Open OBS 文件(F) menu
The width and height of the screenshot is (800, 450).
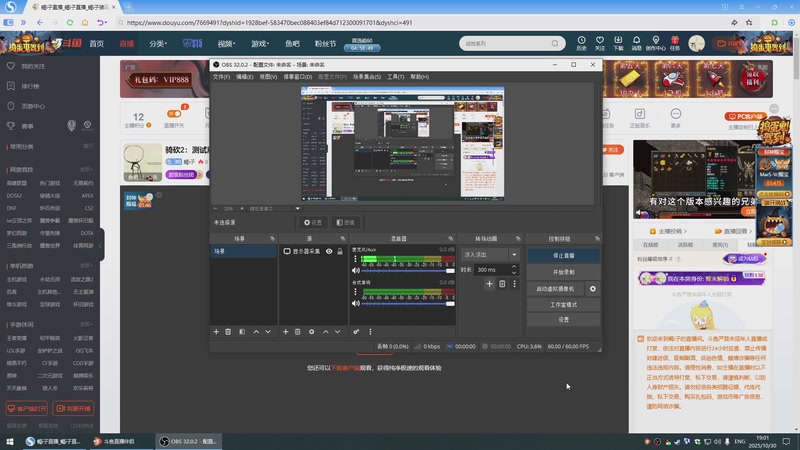click(221, 77)
